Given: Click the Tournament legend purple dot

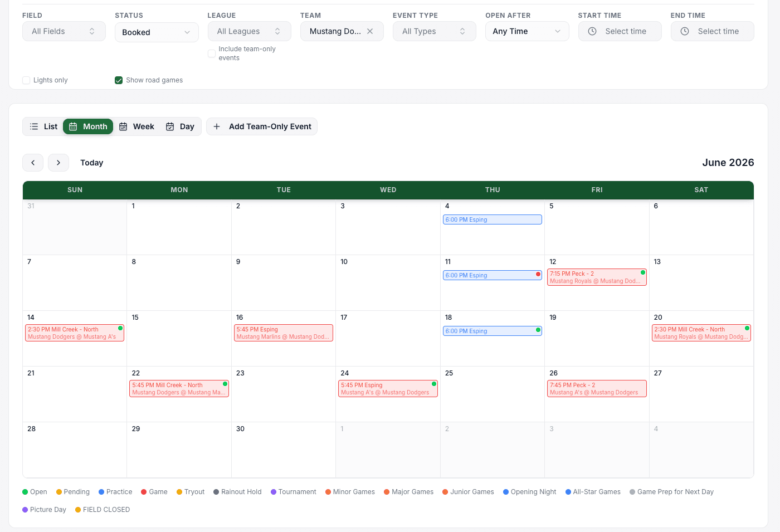Looking at the screenshot, I should coord(274,492).
